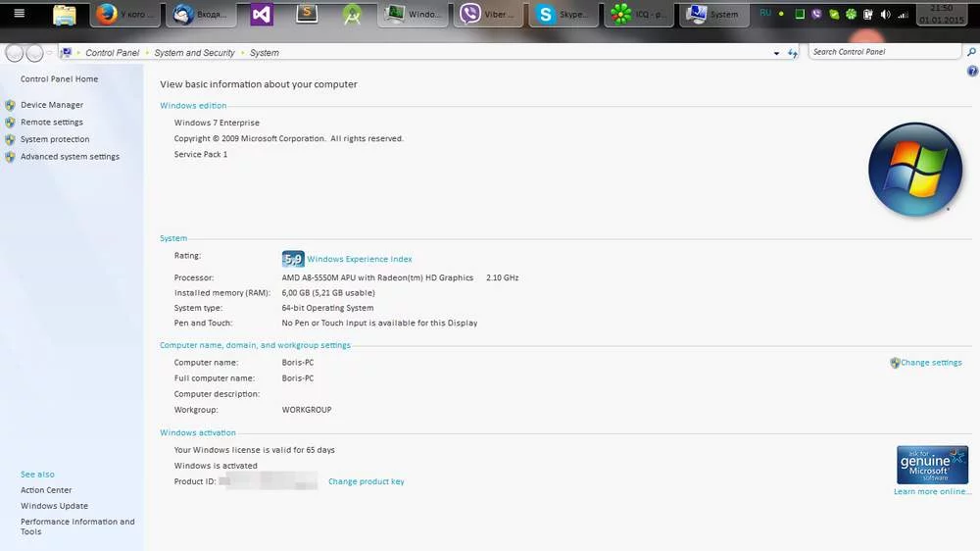
Task: Switch to the Viber taskbar window
Action: tap(489, 14)
